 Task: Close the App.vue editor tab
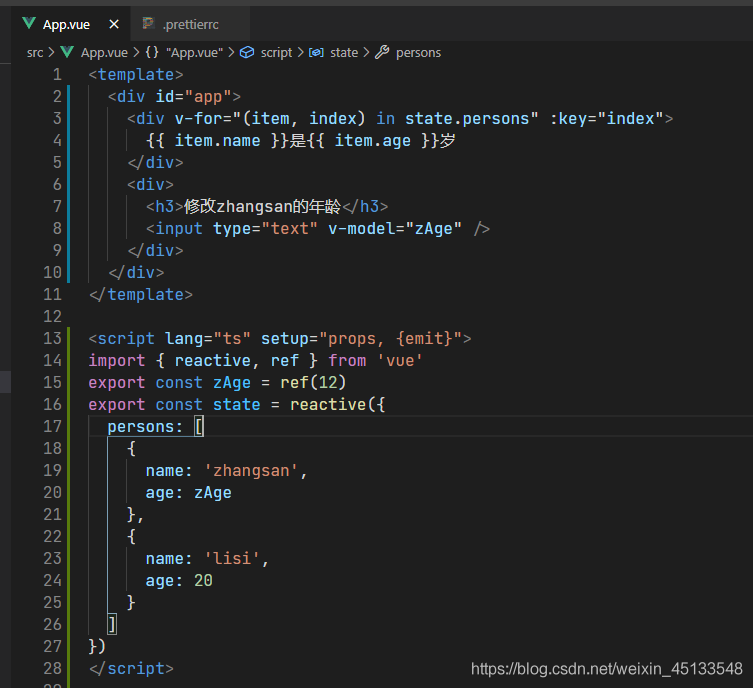113,24
